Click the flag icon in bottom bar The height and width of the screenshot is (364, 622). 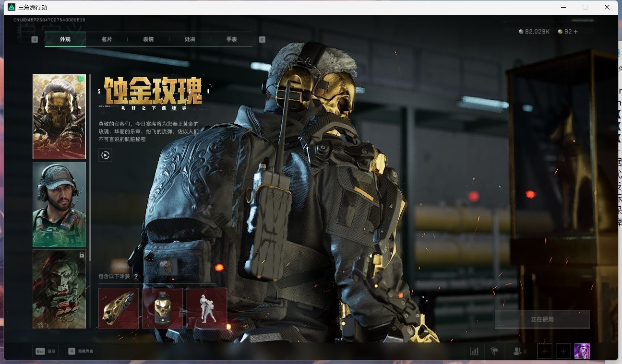coord(494,351)
